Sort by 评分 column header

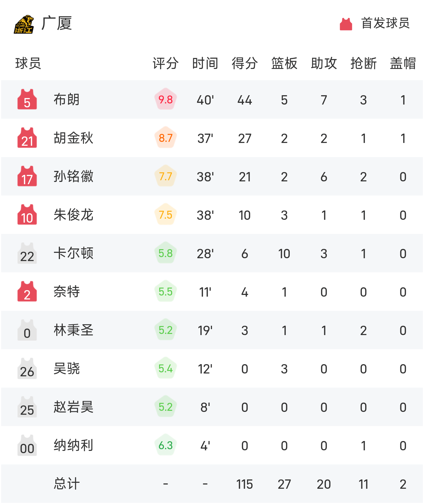click(x=166, y=63)
